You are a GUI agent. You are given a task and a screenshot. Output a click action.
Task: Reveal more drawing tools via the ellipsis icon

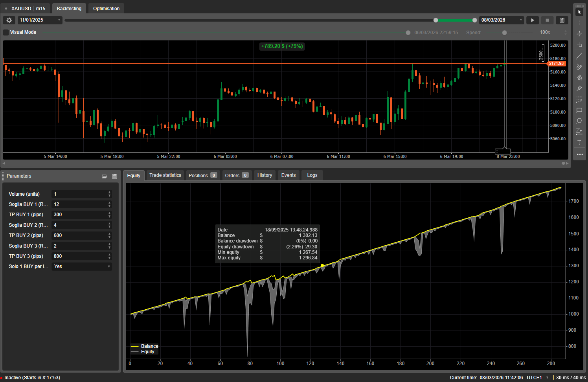pyautogui.click(x=579, y=155)
